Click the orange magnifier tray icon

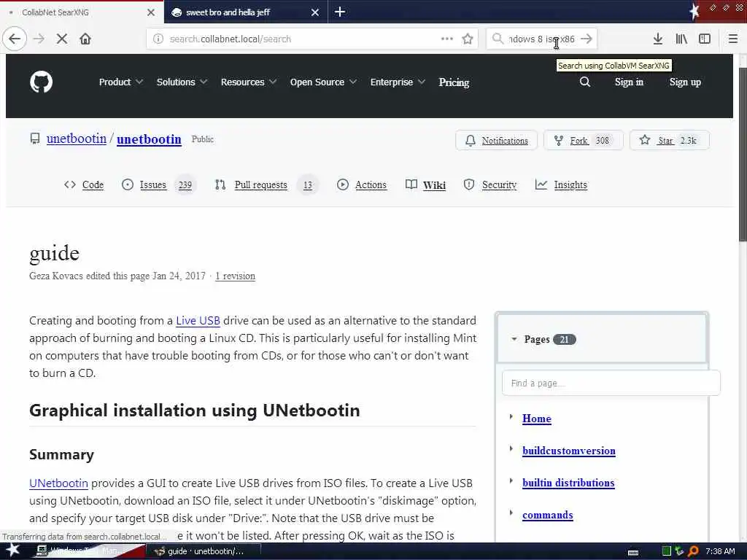(693, 551)
